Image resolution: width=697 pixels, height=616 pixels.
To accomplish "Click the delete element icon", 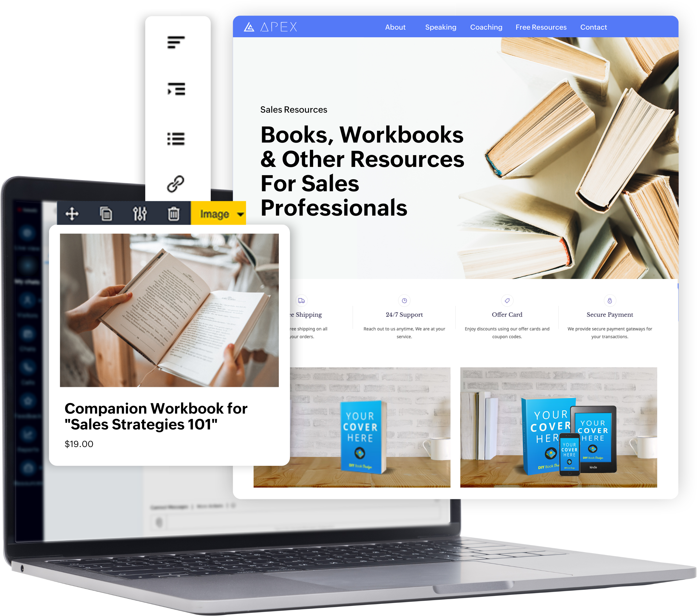I will point(173,214).
